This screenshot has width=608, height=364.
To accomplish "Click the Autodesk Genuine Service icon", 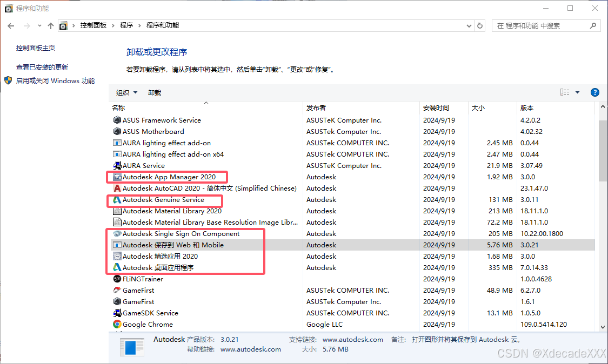I will (117, 200).
